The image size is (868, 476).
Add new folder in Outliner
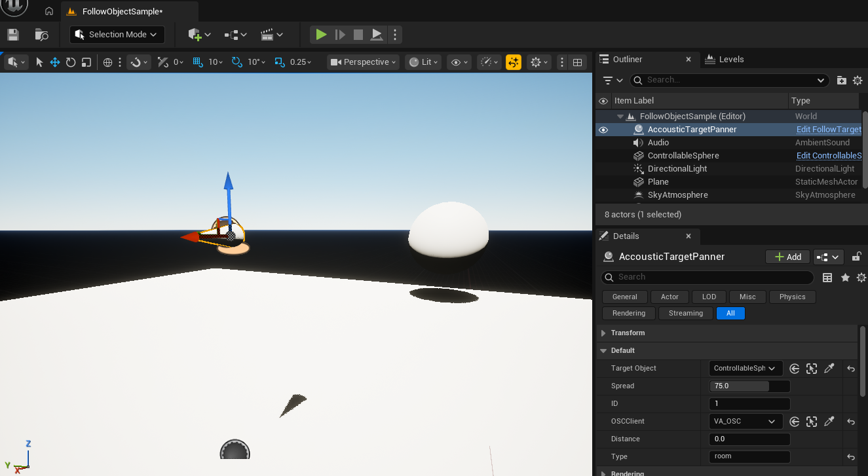(x=842, y=80)
